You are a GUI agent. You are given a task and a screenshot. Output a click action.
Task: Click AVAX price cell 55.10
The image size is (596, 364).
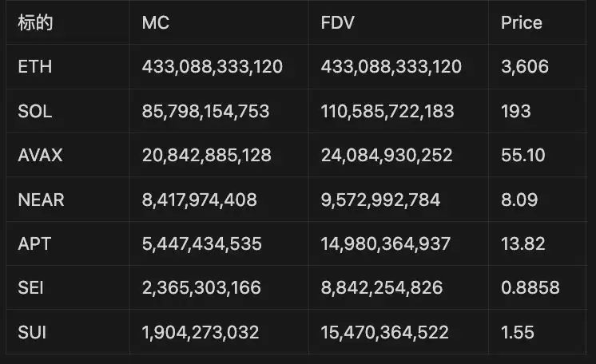pyautogui.click(x=522, y=156)
